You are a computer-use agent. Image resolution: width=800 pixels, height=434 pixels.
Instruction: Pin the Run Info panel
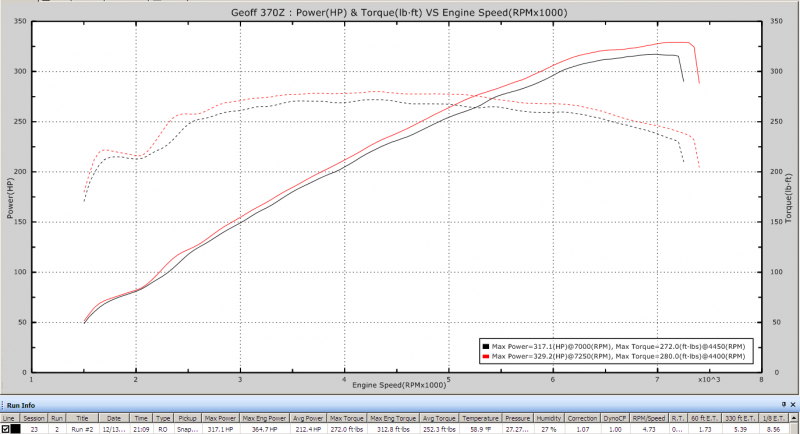(784, 404)
